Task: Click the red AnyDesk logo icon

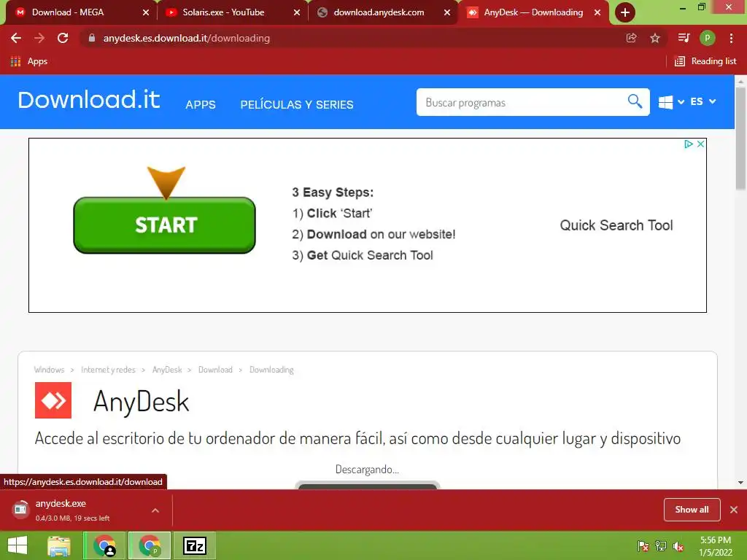Action: pos(53,400)
